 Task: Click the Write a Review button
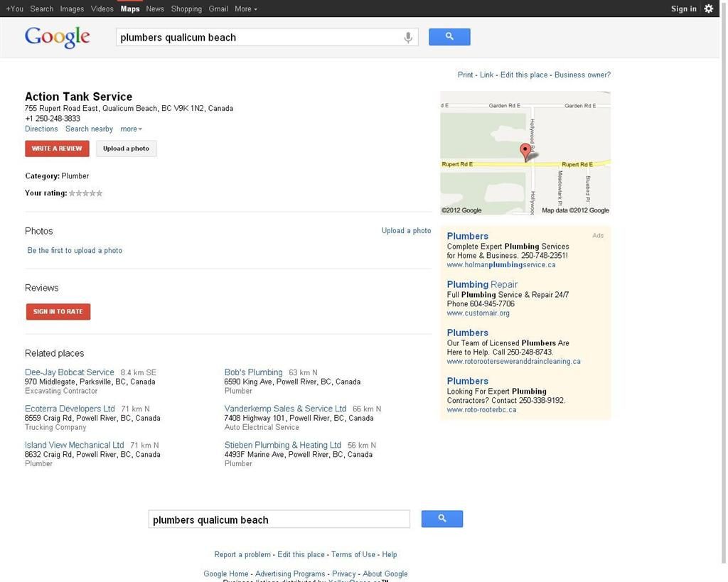point(57,149)
